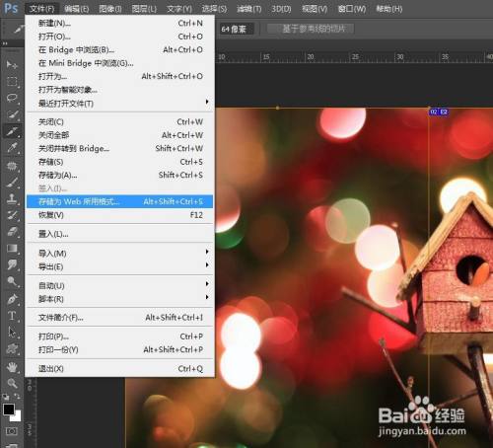Screen dimensions: 493x448
Task: Open the 窗口(W) menu
Action: coord(352,9)
